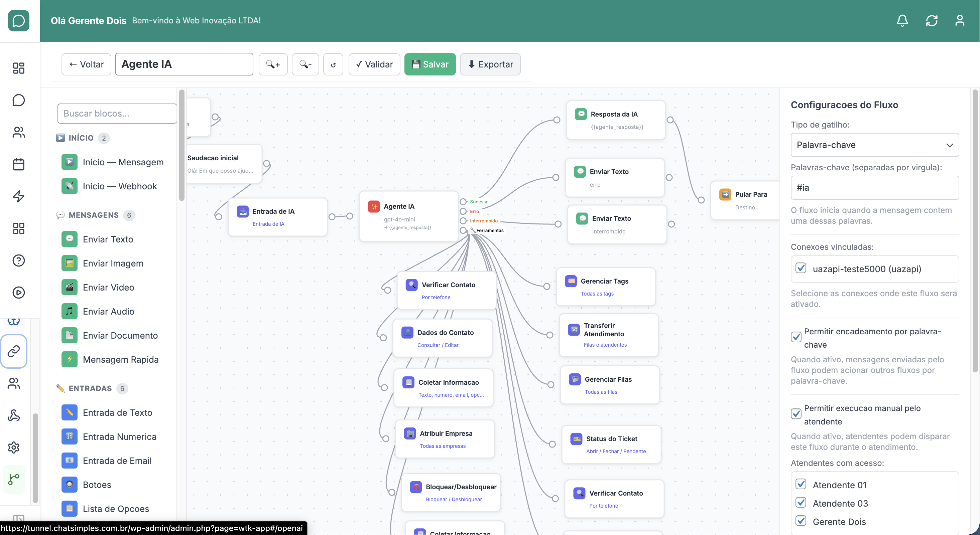980x535 pixels.
Task: Uncheck the uazapi-teste5000 connection
Action: [x=802, y=269]
